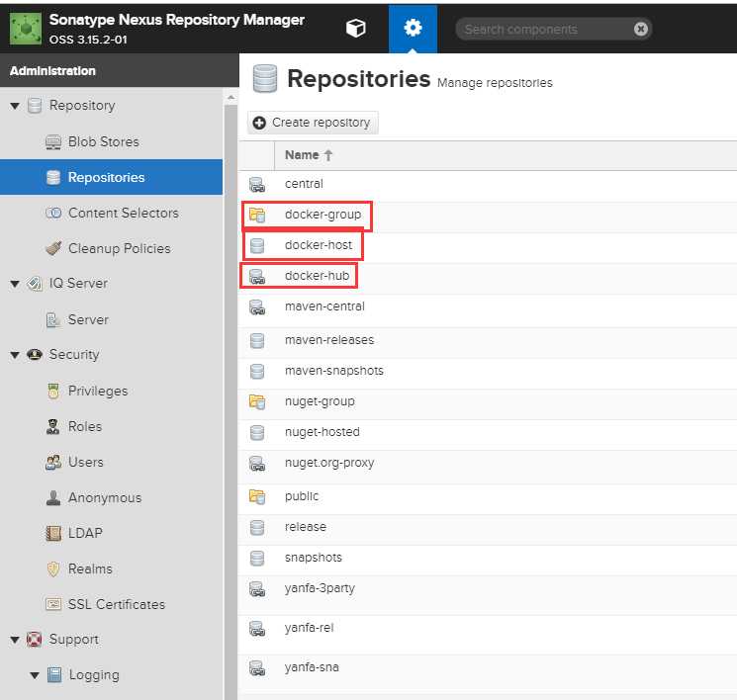The width and height of the screenshot is (737, 700).
Task: Open the LDAP settings item
Action: click(85, 533)
